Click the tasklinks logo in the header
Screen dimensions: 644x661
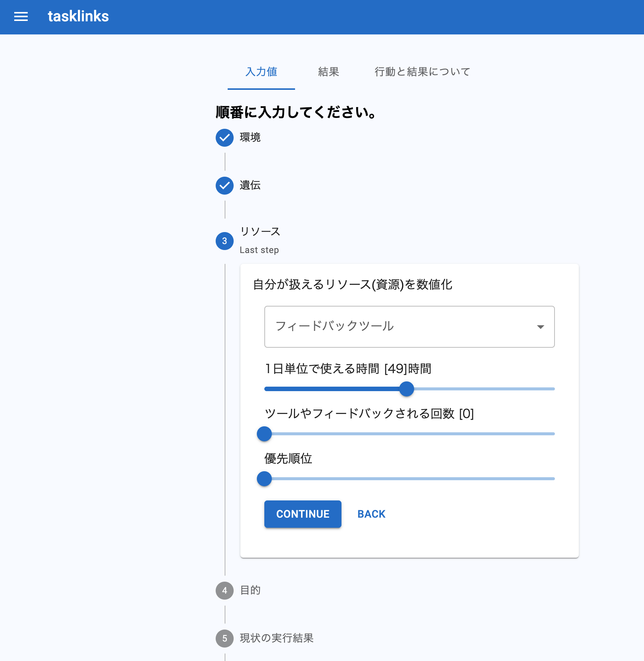pyautogui.click(x=78, y=16)
